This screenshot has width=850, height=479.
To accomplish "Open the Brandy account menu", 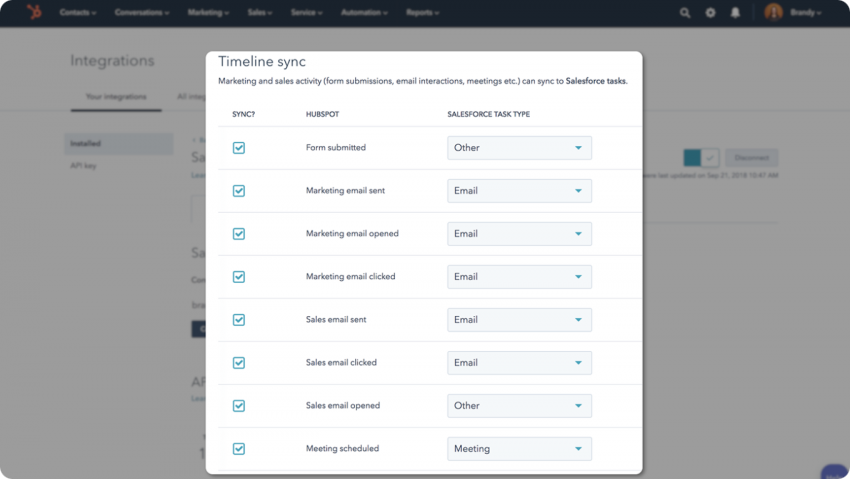I will tap(806, 12).
